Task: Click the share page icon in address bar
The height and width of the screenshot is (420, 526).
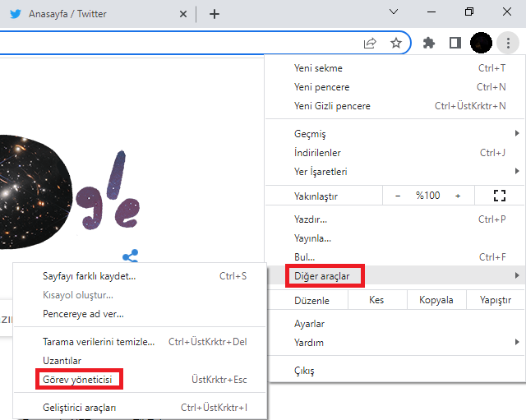Action: click(x=370, y=43)
